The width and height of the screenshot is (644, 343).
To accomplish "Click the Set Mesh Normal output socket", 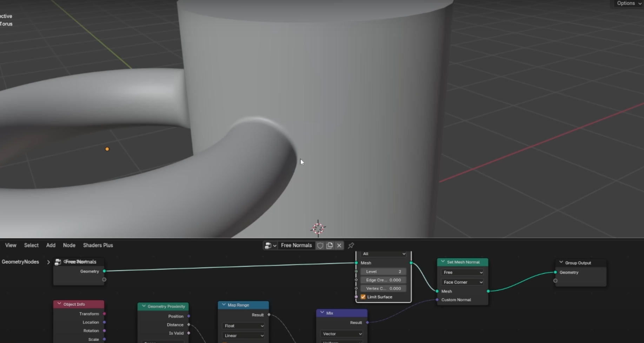I will click(x=488, y=291).
